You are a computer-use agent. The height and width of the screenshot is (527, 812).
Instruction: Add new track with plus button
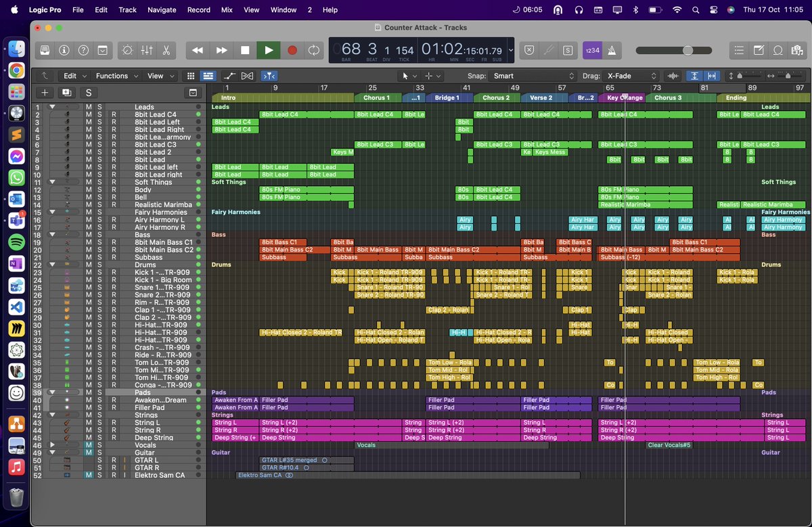coord(45,93)
